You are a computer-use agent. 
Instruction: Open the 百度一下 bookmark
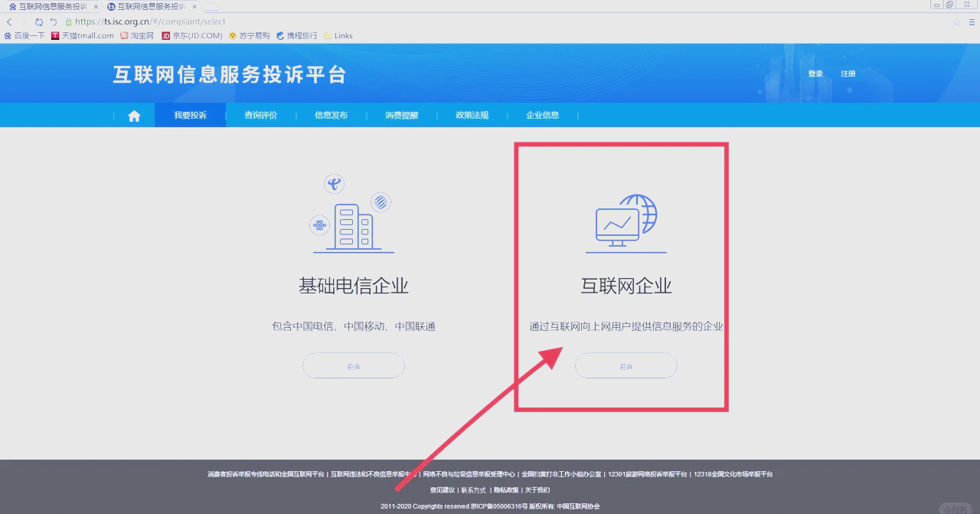[24, 36]
